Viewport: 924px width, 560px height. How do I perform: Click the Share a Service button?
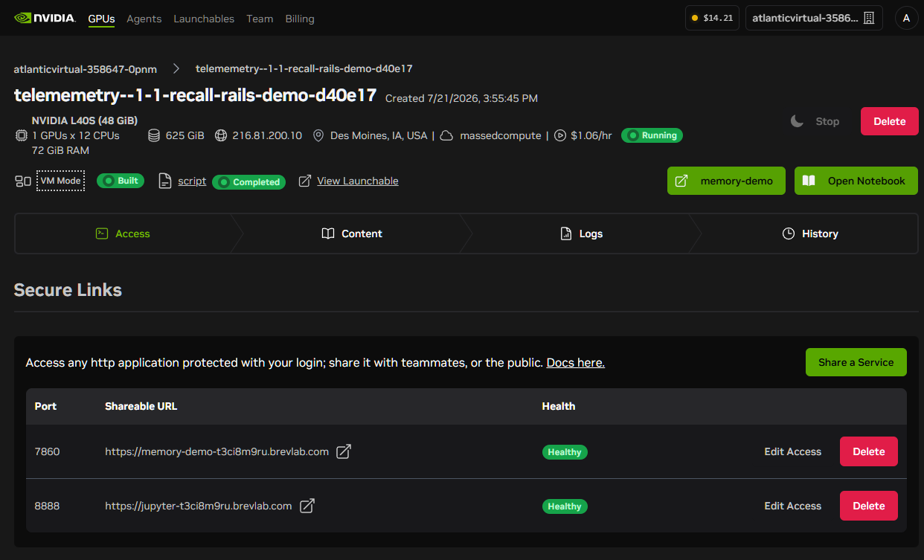coord(856,362)
